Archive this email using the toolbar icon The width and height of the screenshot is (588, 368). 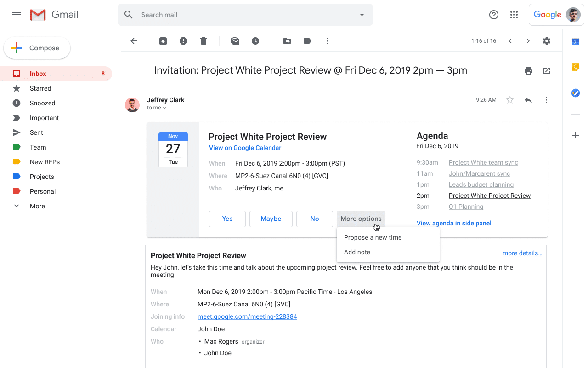pyautogui.click(x=163, y=41)
